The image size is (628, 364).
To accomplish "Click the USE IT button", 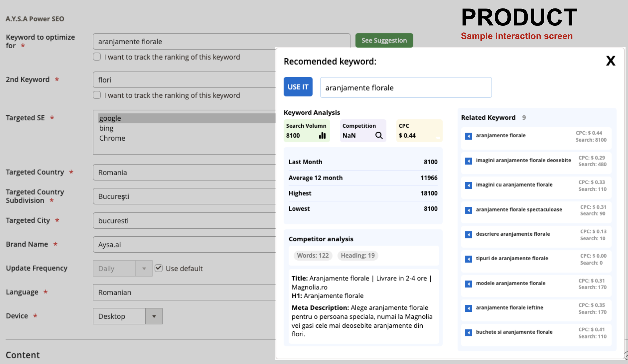I will [298, 87].
